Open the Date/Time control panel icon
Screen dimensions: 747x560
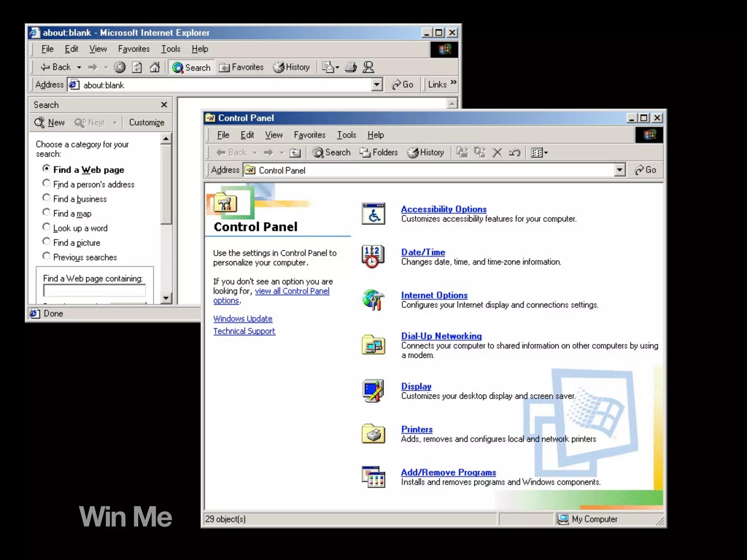click(373, 256)
